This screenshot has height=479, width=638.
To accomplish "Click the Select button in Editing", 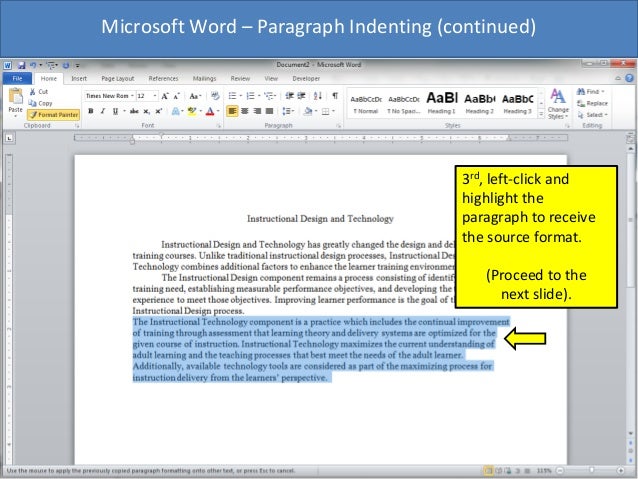I will [592, 115].
